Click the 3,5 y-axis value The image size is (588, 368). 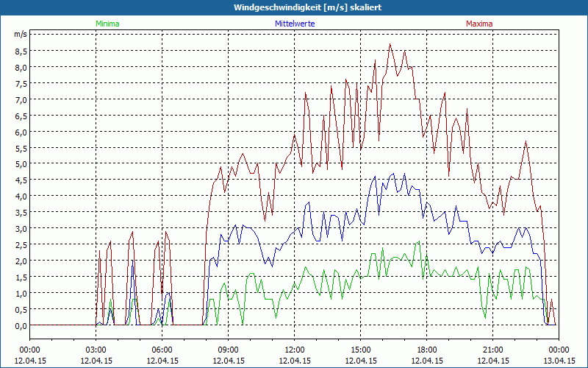coord(21,213)
